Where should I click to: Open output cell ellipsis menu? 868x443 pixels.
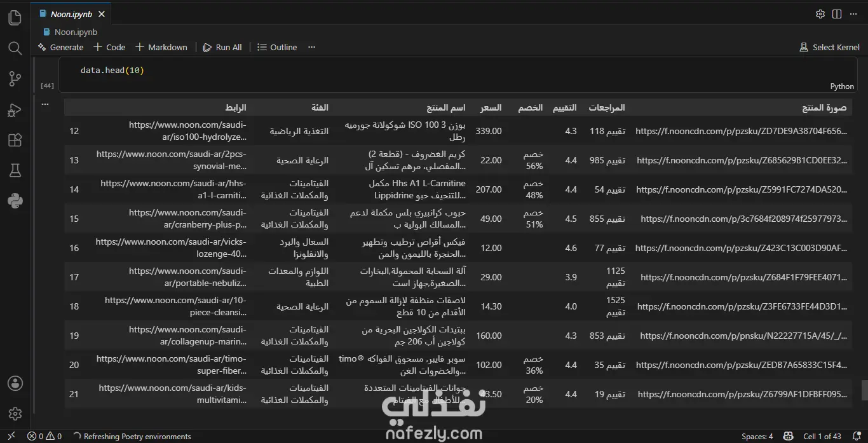45,104
